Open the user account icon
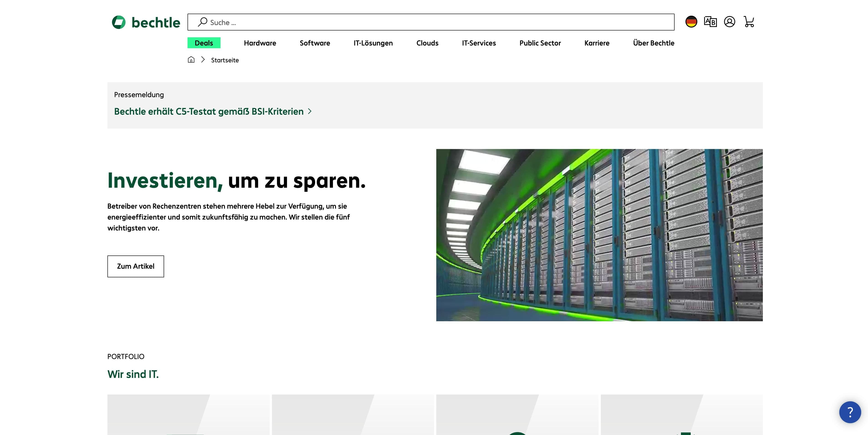Viewport: 868px width, 435px height. tap(729, 22)
